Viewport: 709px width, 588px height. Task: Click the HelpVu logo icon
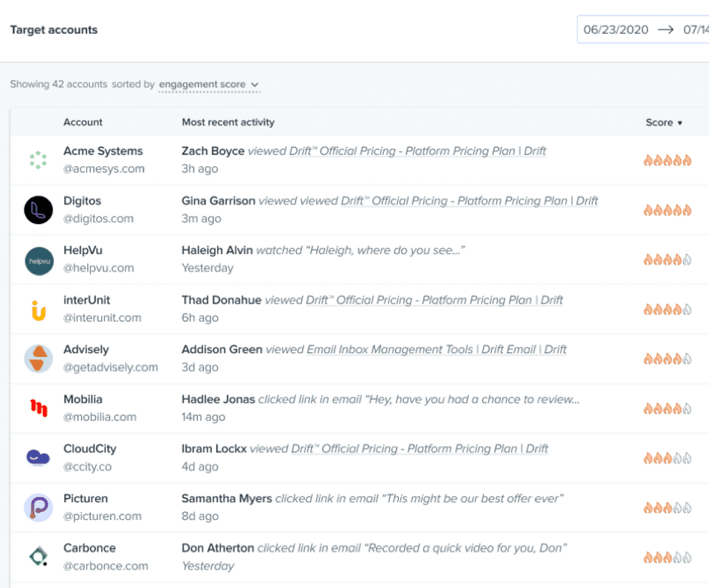click(x=39, y=261)
